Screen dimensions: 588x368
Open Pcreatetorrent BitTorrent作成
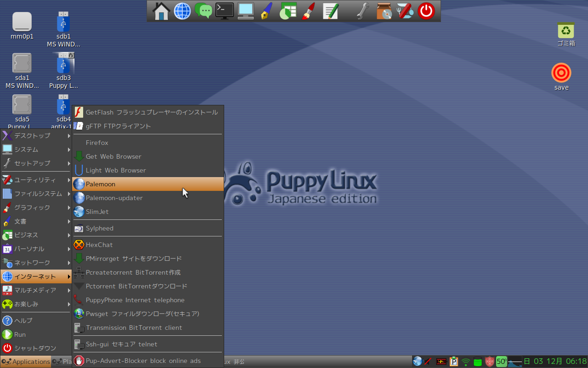coord(148,272)
